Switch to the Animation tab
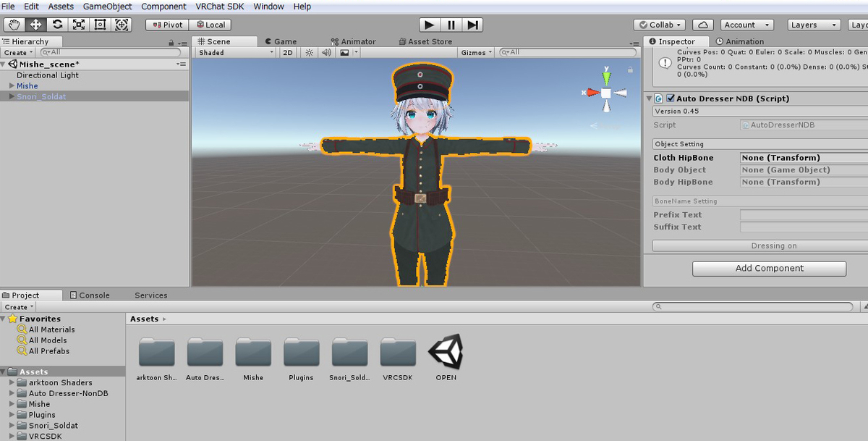The height and width of the screenshot is (441, 868). coord(740,42)
